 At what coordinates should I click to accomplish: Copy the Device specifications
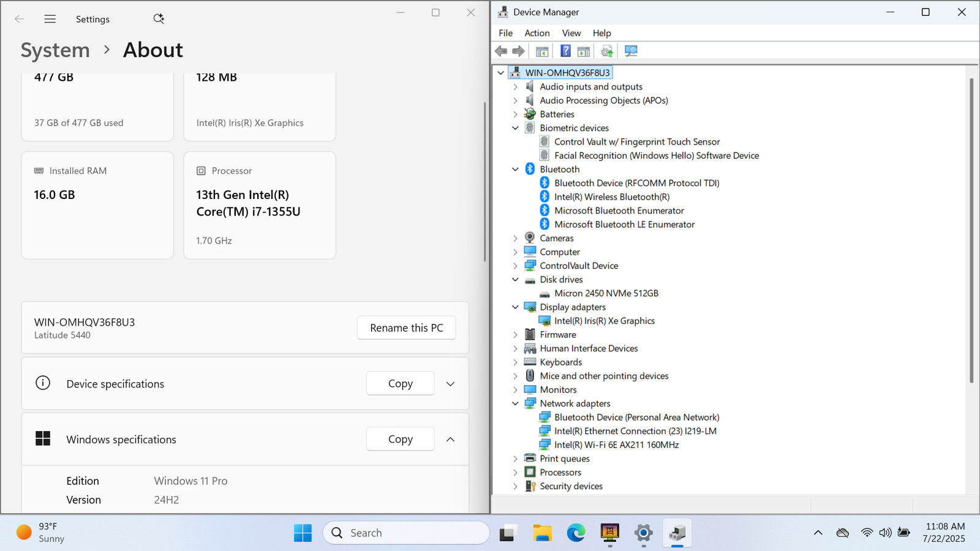[401, 383]
